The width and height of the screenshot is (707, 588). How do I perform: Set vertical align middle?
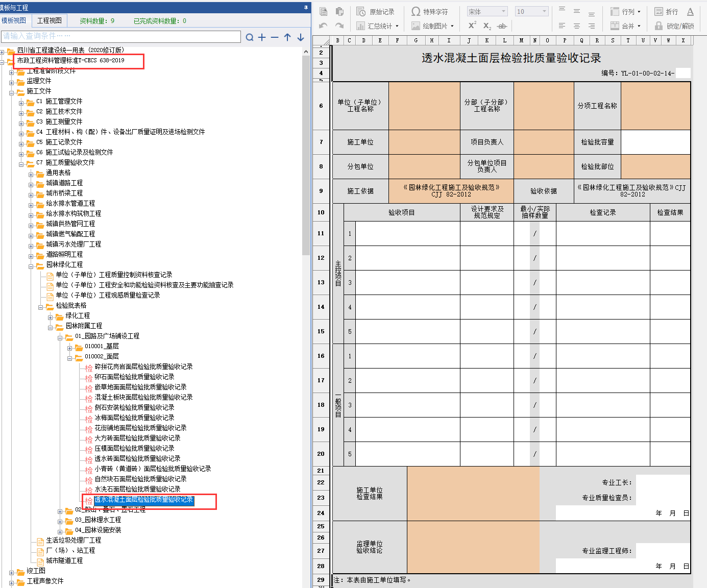coord(577,11)
